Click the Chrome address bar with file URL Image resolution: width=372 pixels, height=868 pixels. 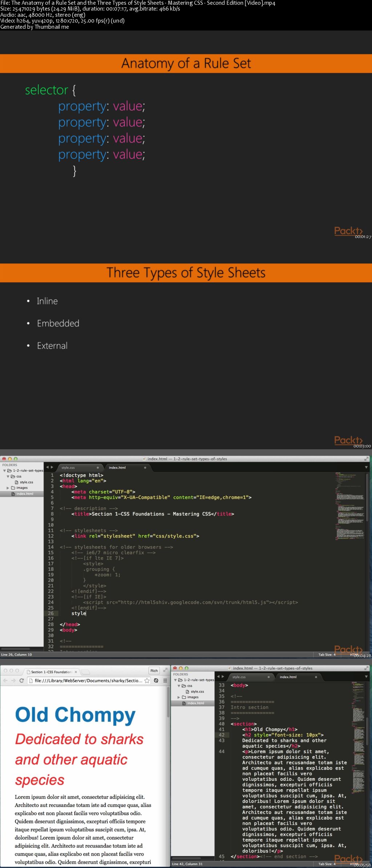click(x=89, y=680)
